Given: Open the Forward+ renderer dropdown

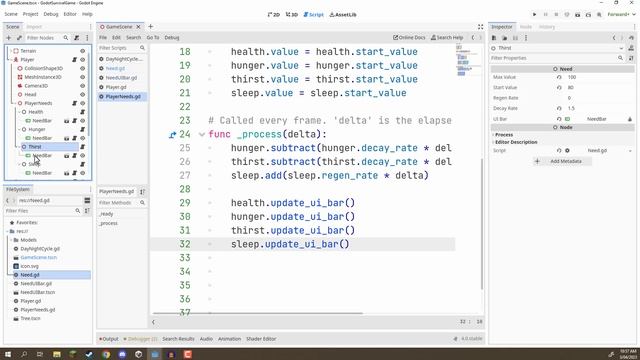Looking at the screenshot, I should [622, 15].
